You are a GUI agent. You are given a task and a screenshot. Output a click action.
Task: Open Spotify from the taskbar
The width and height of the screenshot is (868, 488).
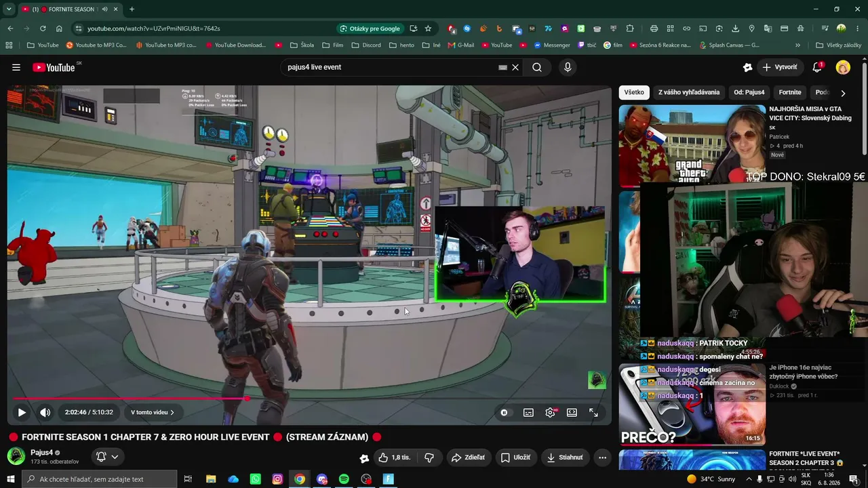(344, 479)
